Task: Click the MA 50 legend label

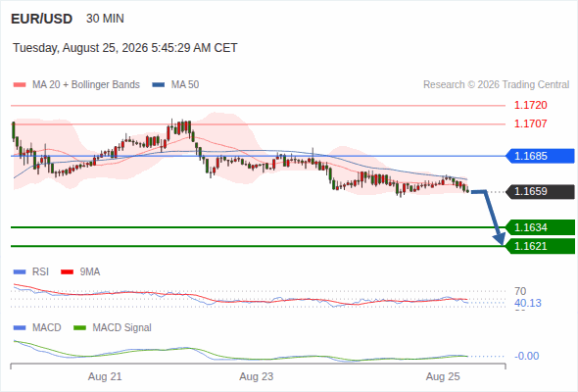Action: pyautogui.click(x=185, y=85)
